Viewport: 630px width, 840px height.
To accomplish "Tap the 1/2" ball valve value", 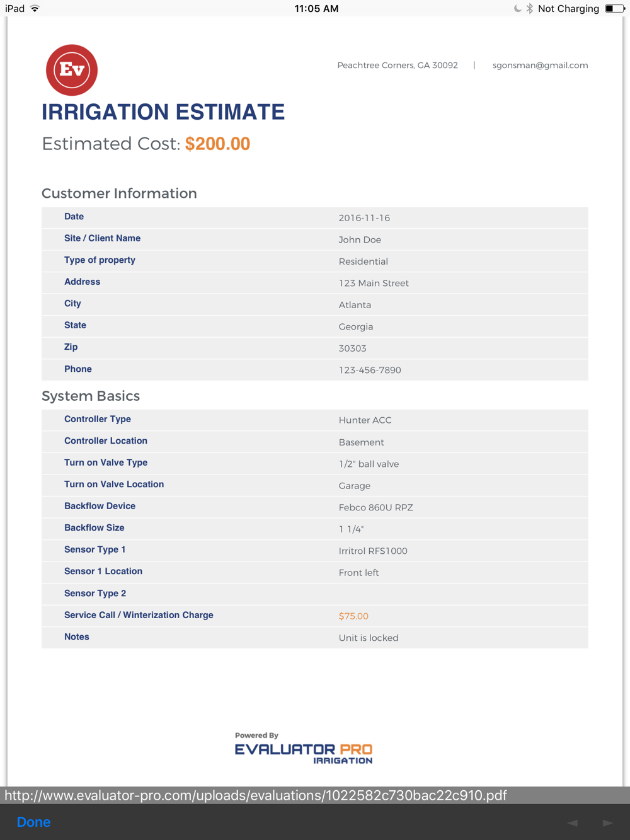I will click(369, 464).
